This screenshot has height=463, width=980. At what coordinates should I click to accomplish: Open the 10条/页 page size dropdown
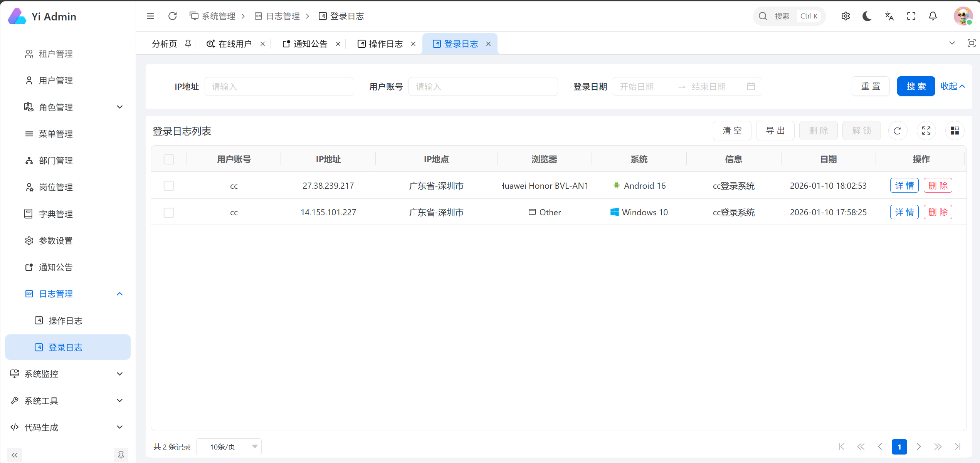[229, 447]
